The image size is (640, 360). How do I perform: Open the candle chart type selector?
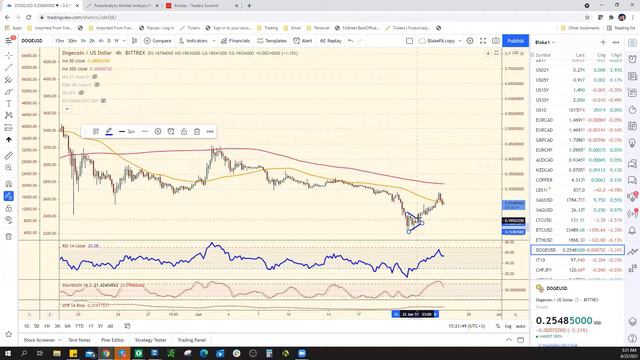pos(134,41)
